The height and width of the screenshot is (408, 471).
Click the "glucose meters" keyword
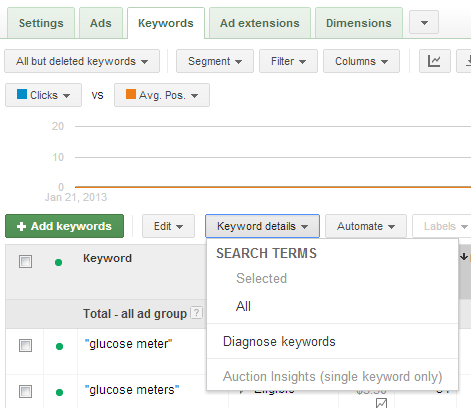(x=132, y=390)
